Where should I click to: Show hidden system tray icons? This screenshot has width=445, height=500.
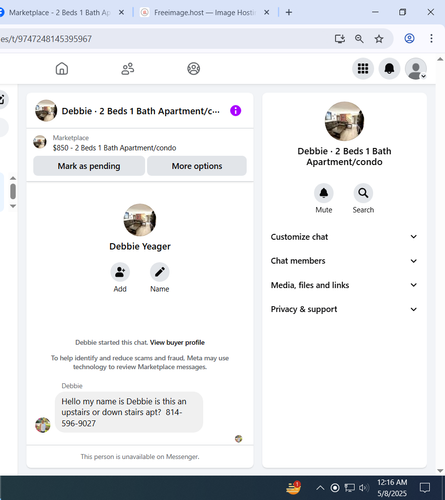point(320,488)
